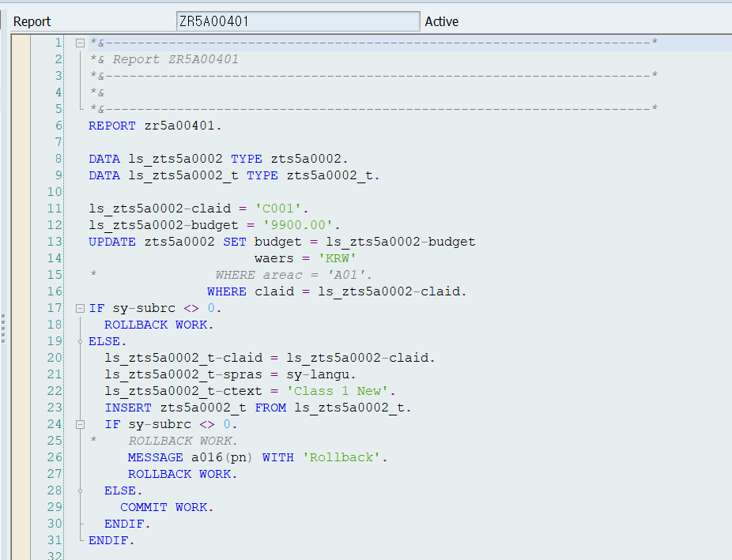This screenshot has height=560, width=732.
Task: Click the Active status label
Action: [442, 21]
